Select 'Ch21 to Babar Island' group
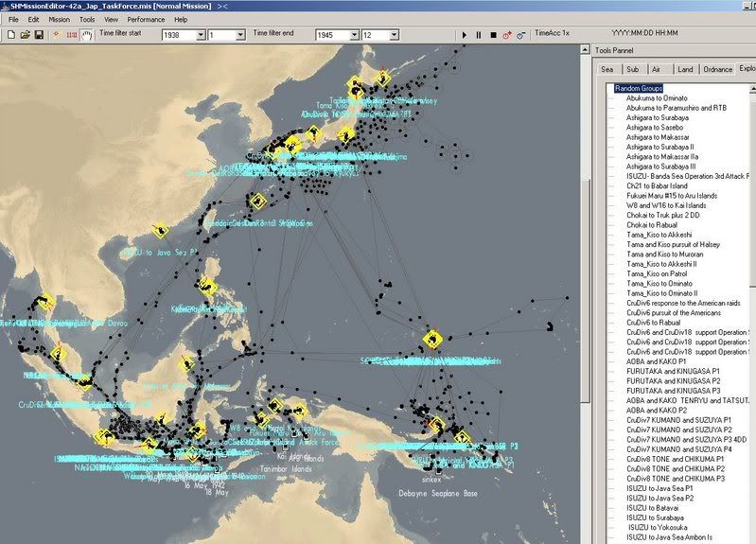Image resolution: width=756 pixels, height=544 pixels. point(657,185)
